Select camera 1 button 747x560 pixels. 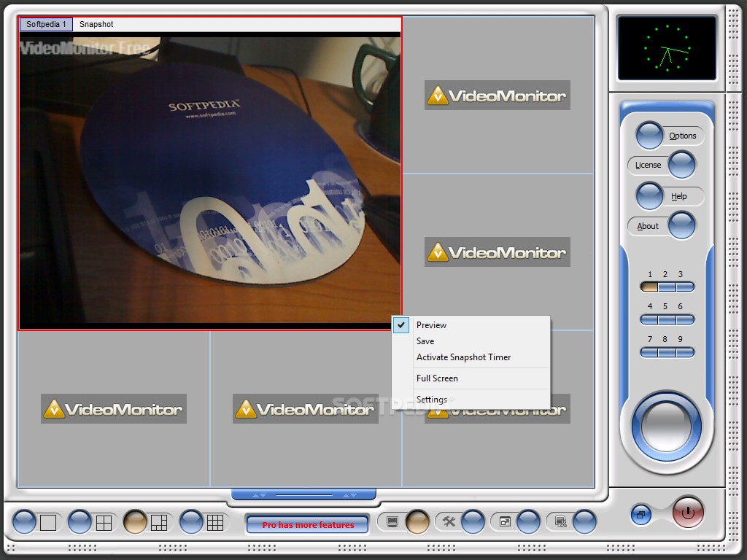point(649,287)
